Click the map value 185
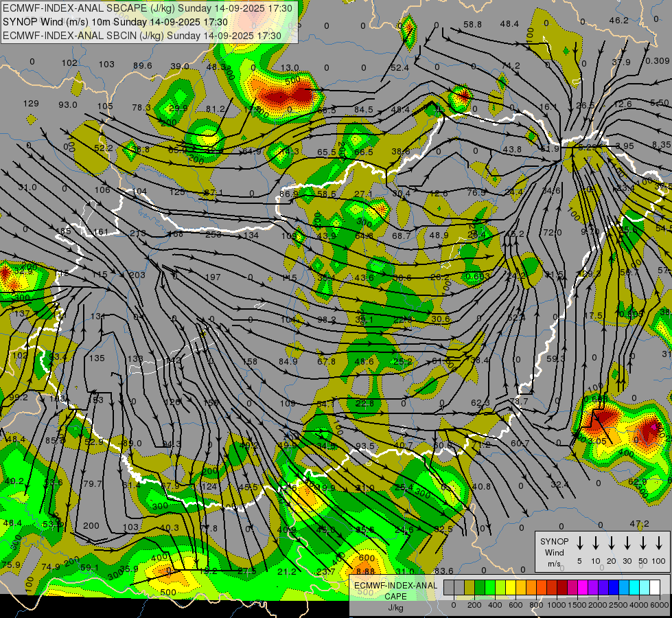This screenshot has width=672, height=618. pyautogui.click(x=63, y=231)
